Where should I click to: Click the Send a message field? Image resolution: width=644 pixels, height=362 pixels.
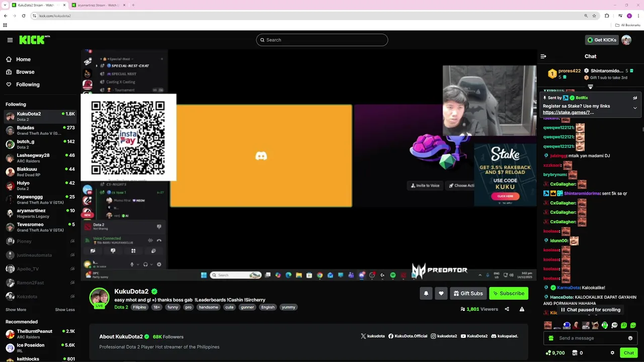590,338
